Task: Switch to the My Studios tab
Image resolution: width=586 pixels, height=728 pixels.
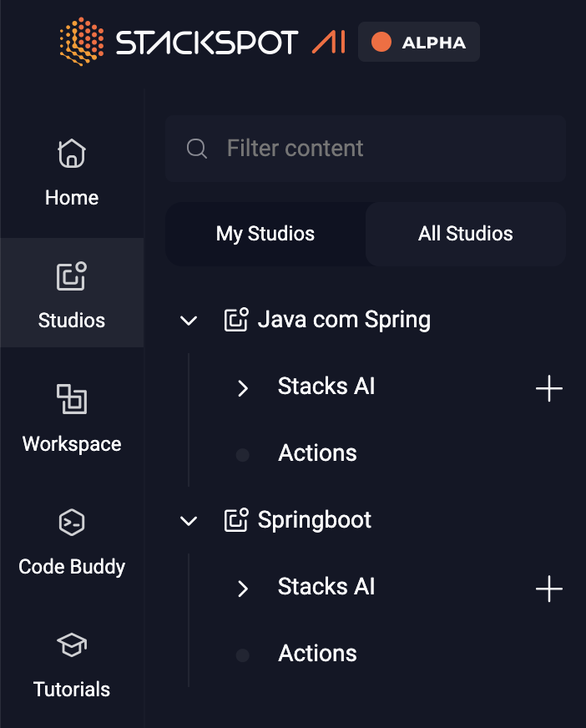Action: click(x=265, y=234)
